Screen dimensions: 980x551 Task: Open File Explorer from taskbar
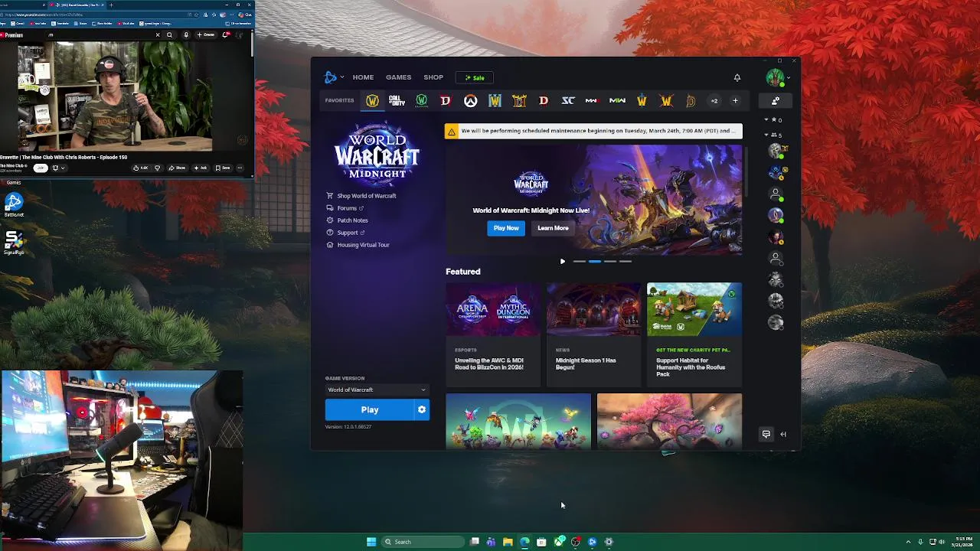[508, 542]
